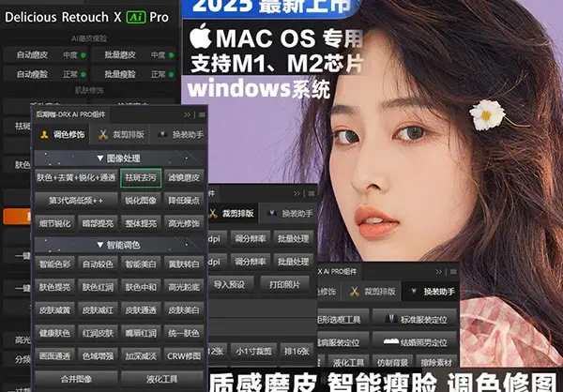This screenshot has width=563, height=392.
Task: Run 自动瘦脸 in Delicious Retouch panel
Action: pyautogui.click(x=32, y=74)
